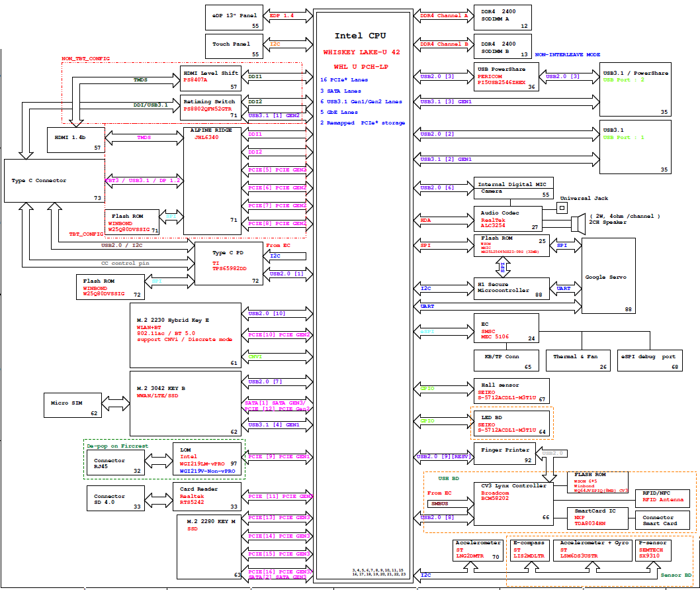Screen dimensions: 700x590
Task: Click the CV3 Lynx Controller BCM58202 block
Action: [513, 504]
